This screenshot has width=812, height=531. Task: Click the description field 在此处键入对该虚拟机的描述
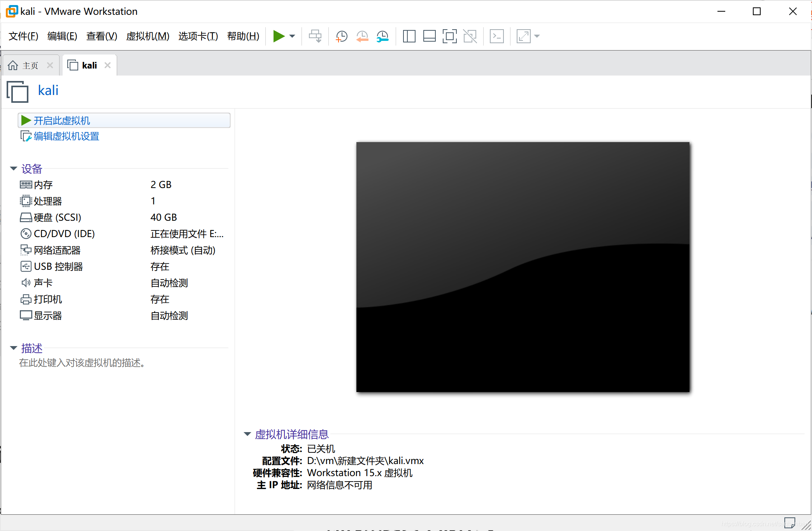82,363
